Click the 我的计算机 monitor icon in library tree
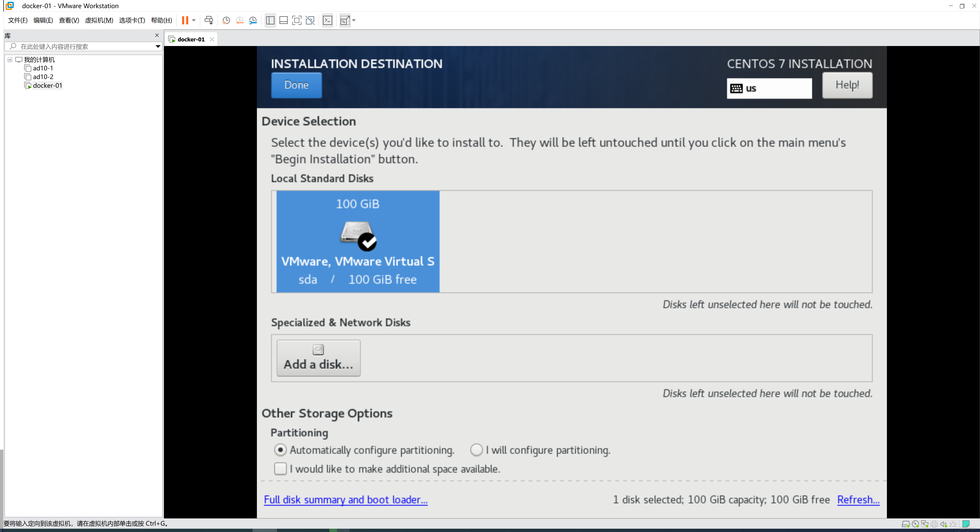Screen dimensions: 980x532 click(19, 60)
